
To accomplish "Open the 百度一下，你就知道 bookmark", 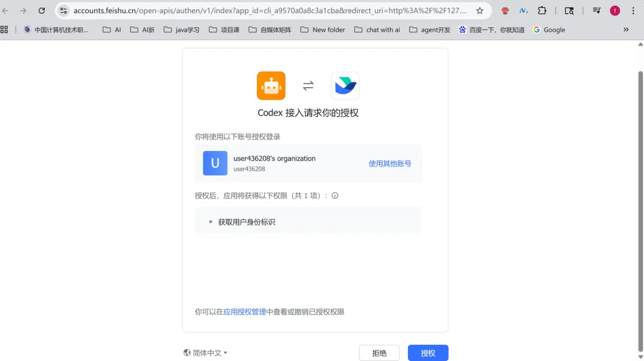I will 491,30.
